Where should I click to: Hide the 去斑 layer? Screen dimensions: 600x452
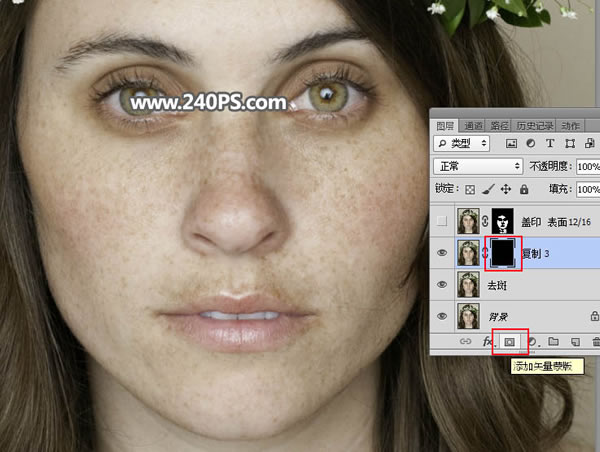click(442, 285)
